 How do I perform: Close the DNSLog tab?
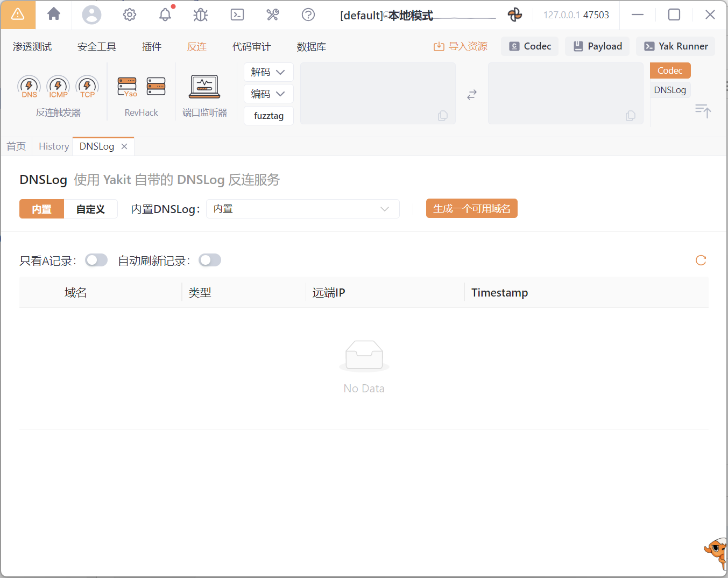point(124,146)
